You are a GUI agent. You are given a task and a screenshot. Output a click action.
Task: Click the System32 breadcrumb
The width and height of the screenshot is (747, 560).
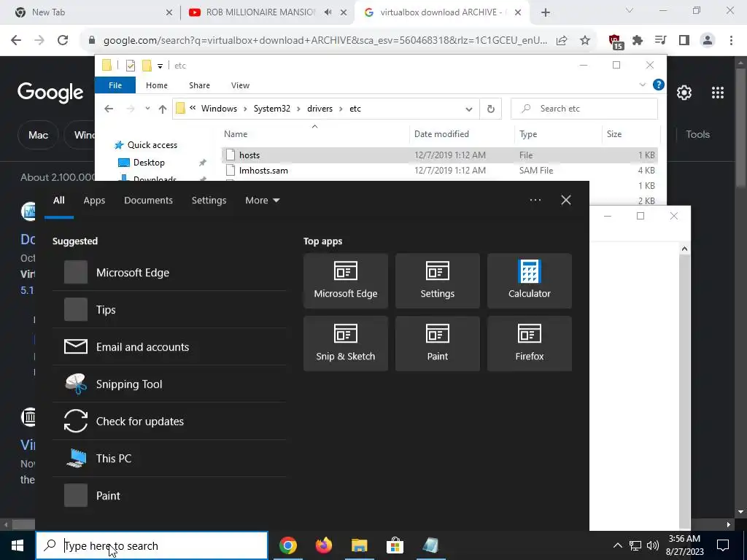pos(271,109)
